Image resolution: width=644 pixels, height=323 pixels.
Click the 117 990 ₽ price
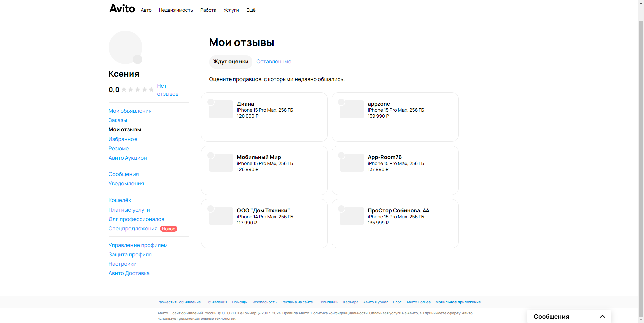(247, 223)
